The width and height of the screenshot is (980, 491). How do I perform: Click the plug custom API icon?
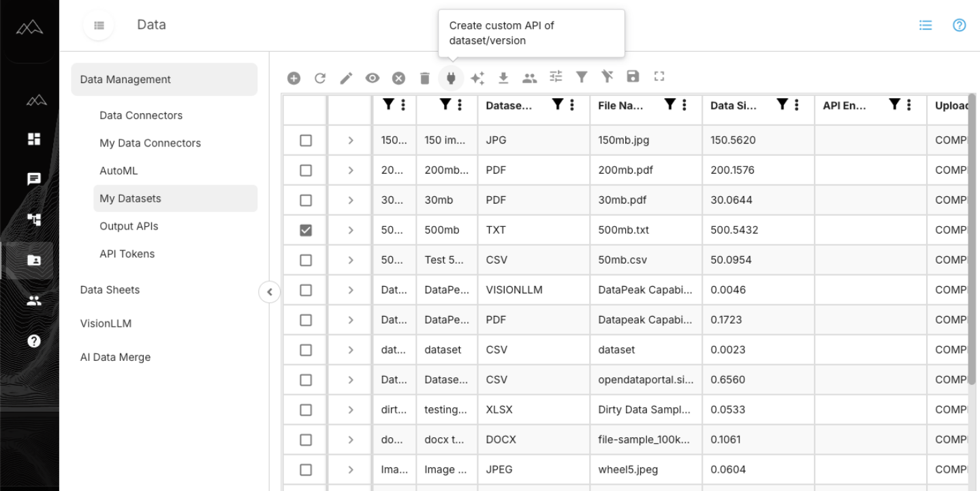point(451,78)
